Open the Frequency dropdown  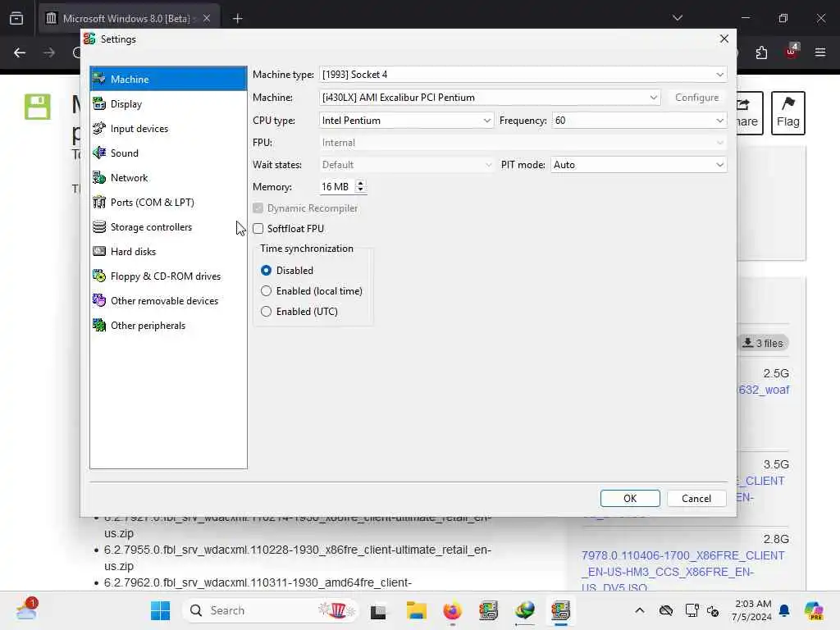coord(639,121)
